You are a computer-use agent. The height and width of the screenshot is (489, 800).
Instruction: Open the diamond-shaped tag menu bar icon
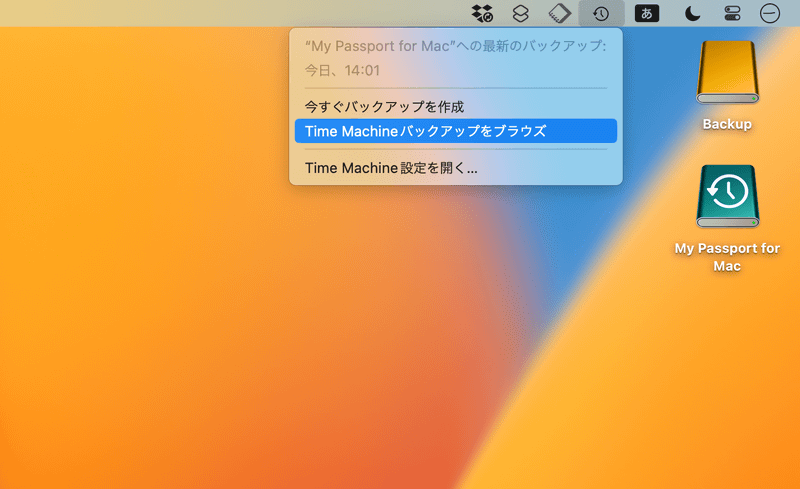[x=560, y=13]
